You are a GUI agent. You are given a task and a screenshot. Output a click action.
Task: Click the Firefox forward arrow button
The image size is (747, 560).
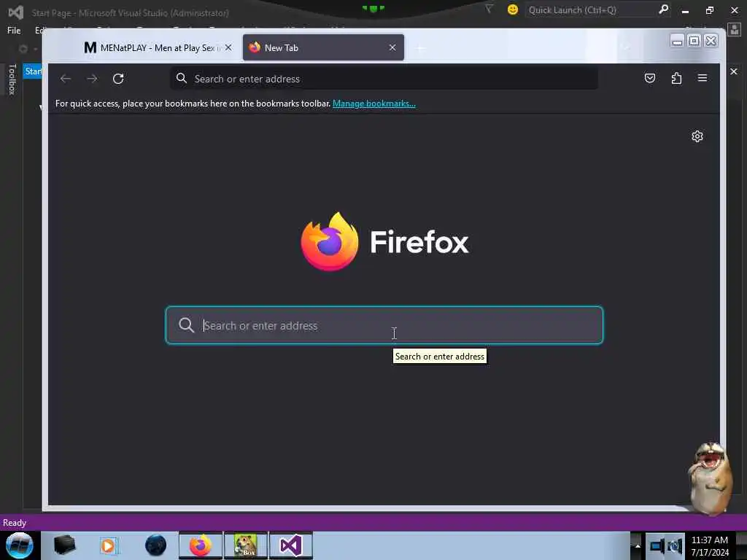[x=92, y=79]
